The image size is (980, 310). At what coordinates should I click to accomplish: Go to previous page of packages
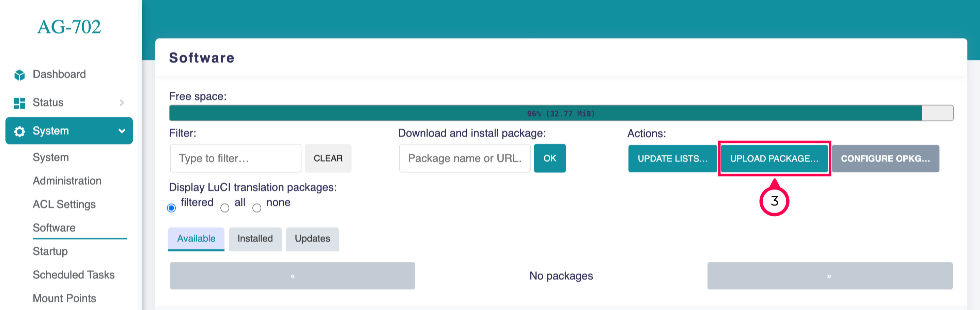292,276
